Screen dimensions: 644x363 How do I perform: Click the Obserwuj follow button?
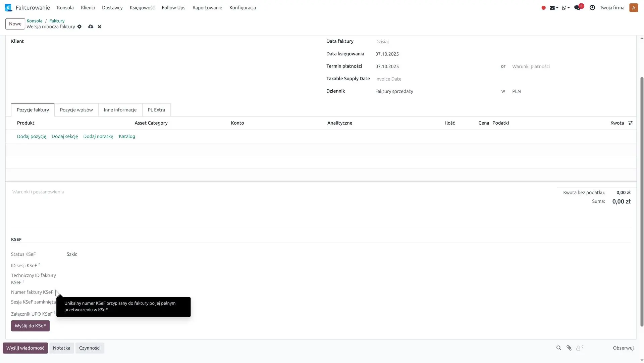pyautogui.click(x=623, y=348)
